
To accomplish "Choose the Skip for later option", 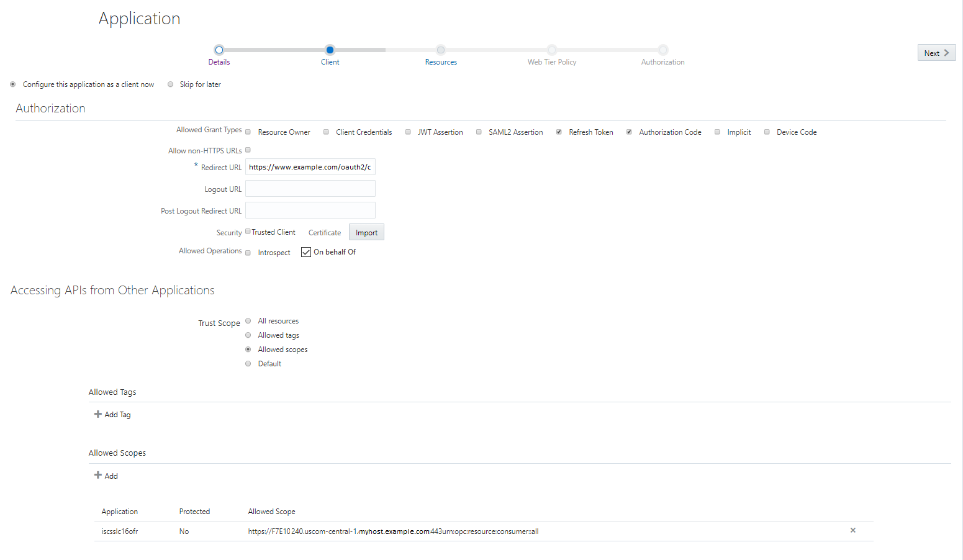I will click(170, 84).
